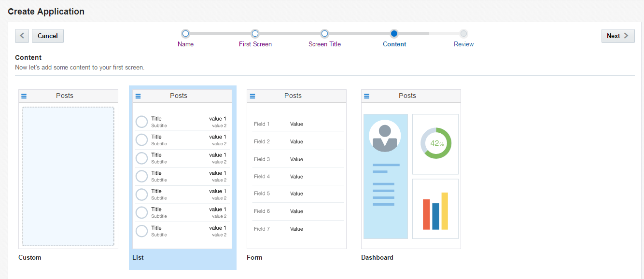Click the hamburger menu icon in List preview
Image resolution: width=644 pixels, height=279 pixels.
(138, 96)
